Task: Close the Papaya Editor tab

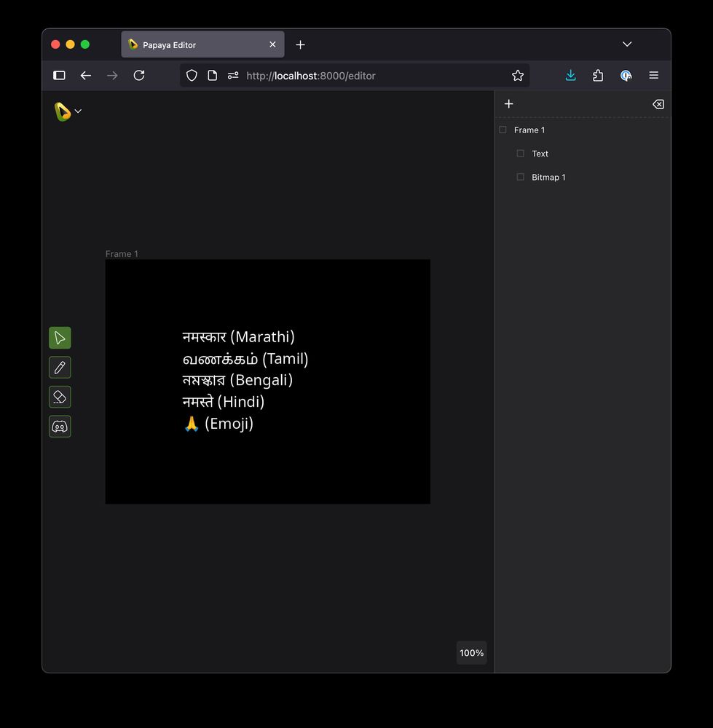Action: (x=272, y=44)
